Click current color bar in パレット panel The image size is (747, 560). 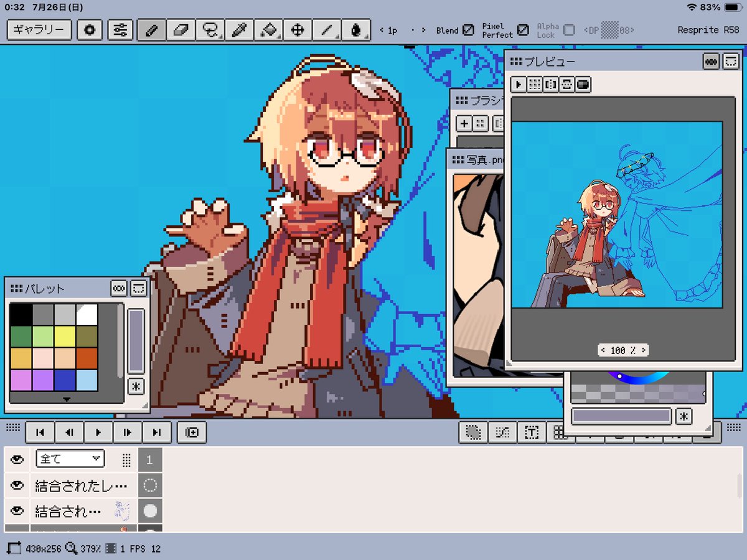click(x=136, y=341)
